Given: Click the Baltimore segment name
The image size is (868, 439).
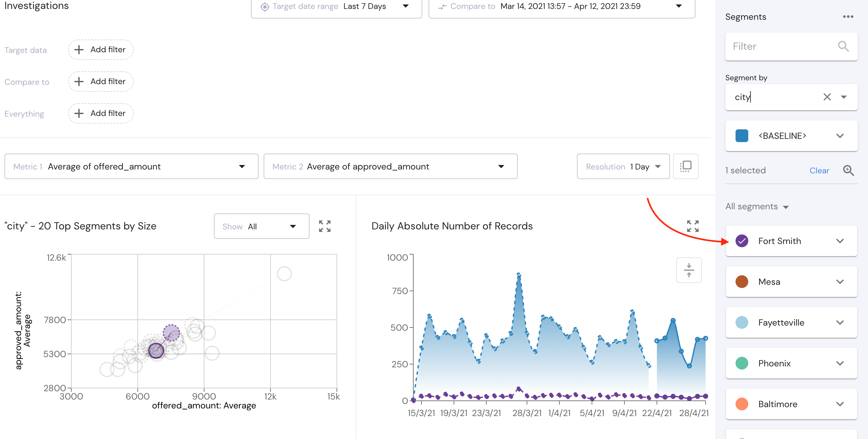Looking at the screenshot, I should point(777,404).
